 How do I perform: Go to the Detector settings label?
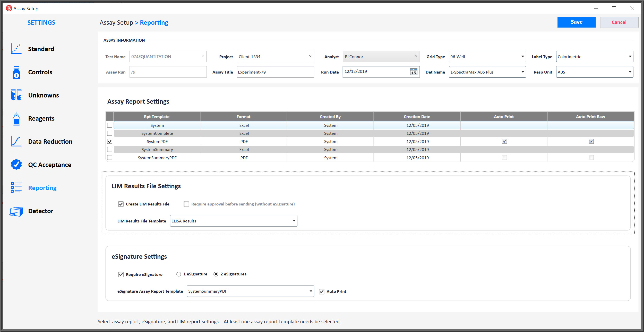click(x=41, y=211)
